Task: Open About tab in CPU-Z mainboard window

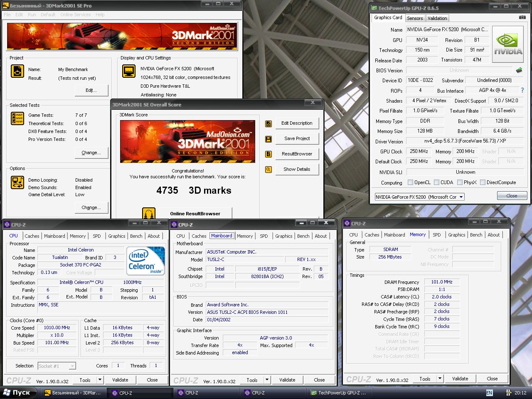Action: (321, 236)
